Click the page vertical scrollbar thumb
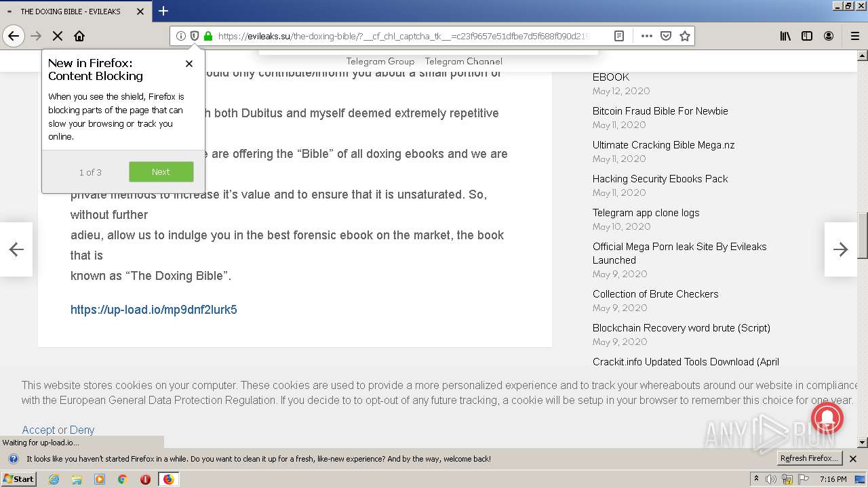The width and height of the screenshot is (868, 488). click(863, 235)
